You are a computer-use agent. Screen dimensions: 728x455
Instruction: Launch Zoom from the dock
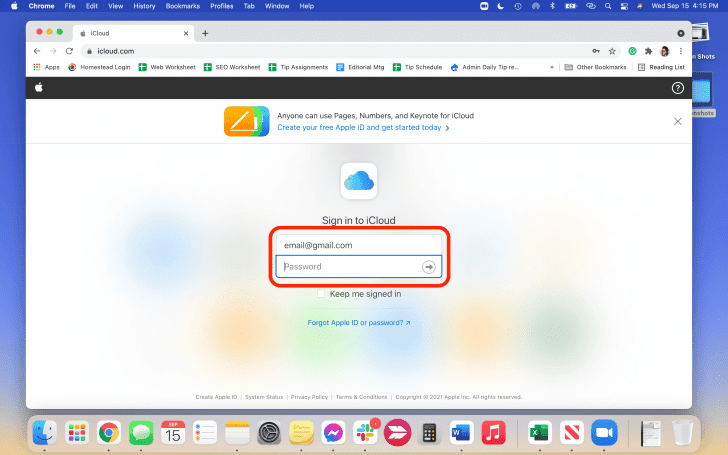tap(602, 432)
